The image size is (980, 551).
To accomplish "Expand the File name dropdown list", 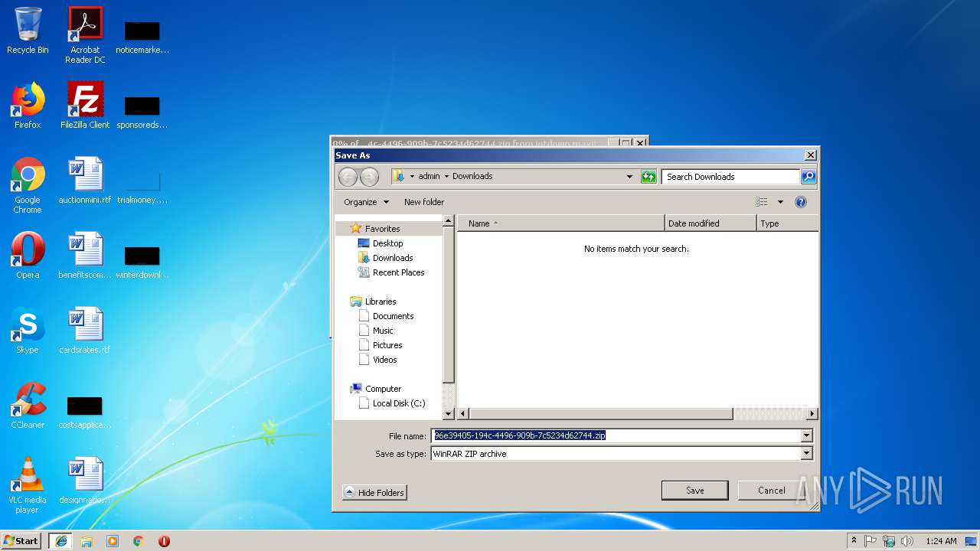I will [806, 436].
